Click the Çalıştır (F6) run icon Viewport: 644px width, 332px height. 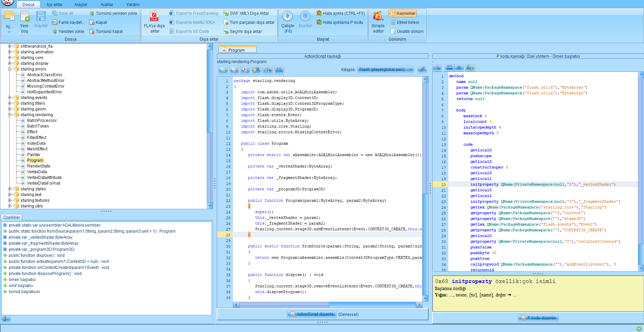coord(287,16)
